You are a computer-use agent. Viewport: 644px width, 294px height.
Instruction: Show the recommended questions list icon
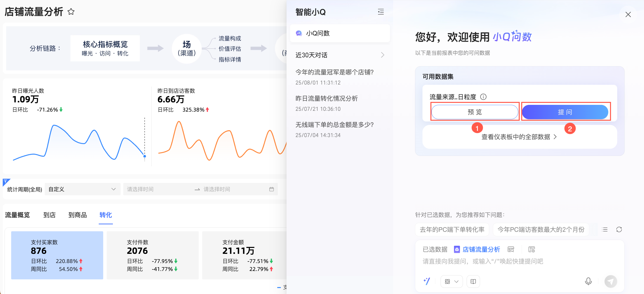point(605,229)
